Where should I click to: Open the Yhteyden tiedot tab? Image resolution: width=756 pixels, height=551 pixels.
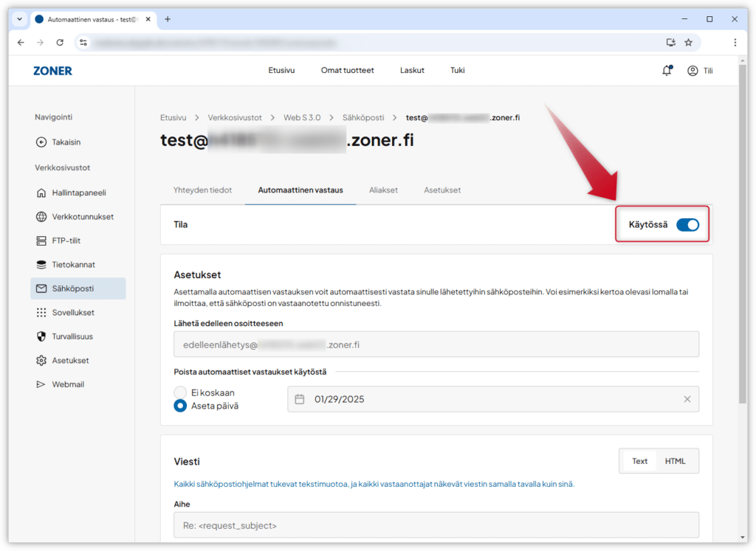point(202,190)
